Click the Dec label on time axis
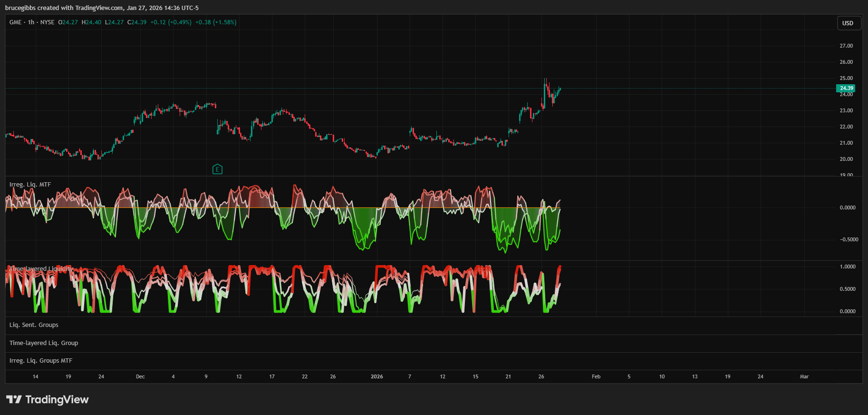Image resolution: width=868 pixels, height=415 pixels. (140, 376)
